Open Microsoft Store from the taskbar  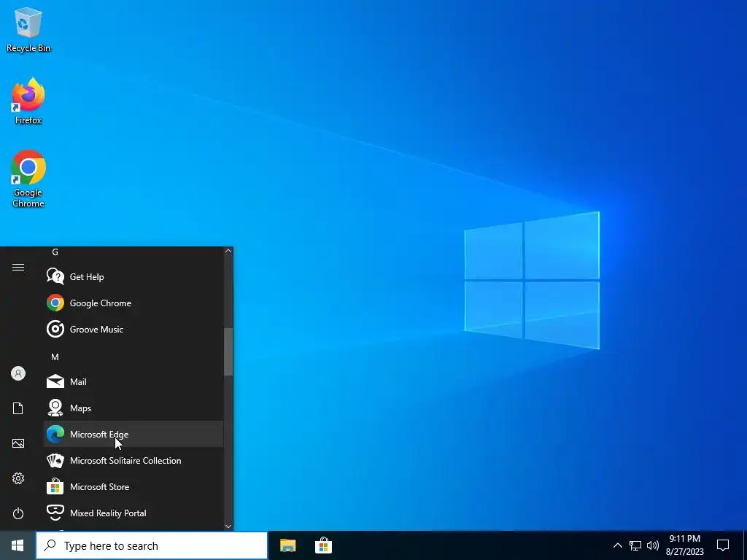click(323, 545)
